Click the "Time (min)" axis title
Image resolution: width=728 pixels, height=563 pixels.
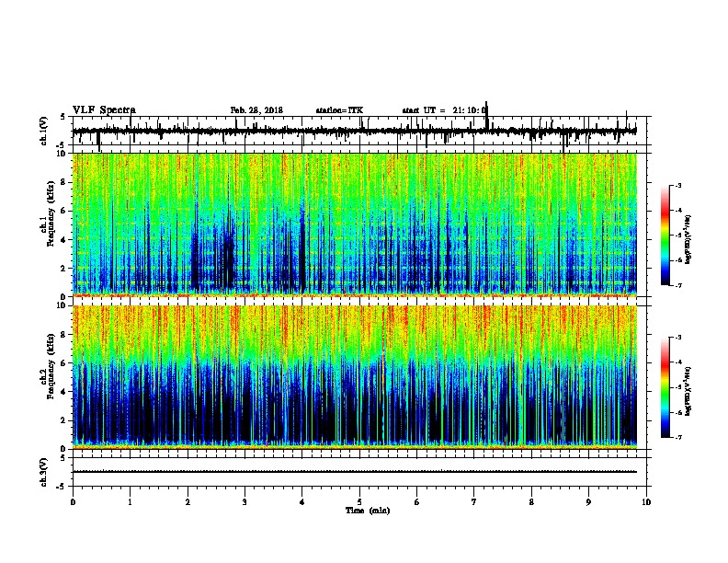[368, 511]
